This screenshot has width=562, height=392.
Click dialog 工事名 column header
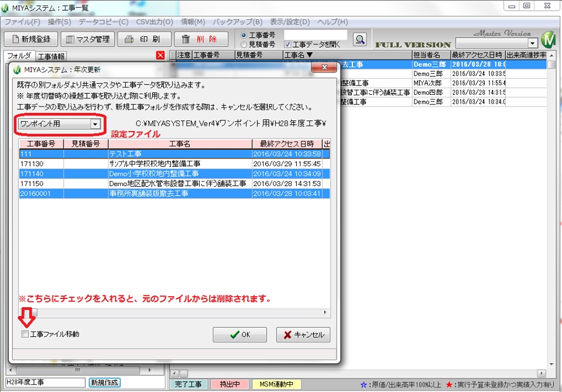(180, 144)
